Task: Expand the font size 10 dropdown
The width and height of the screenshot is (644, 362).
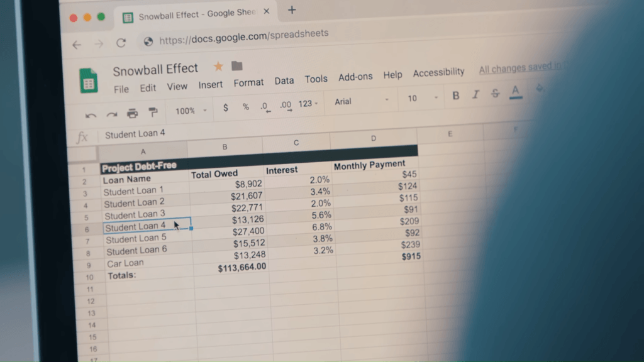Action: [423, 98]
